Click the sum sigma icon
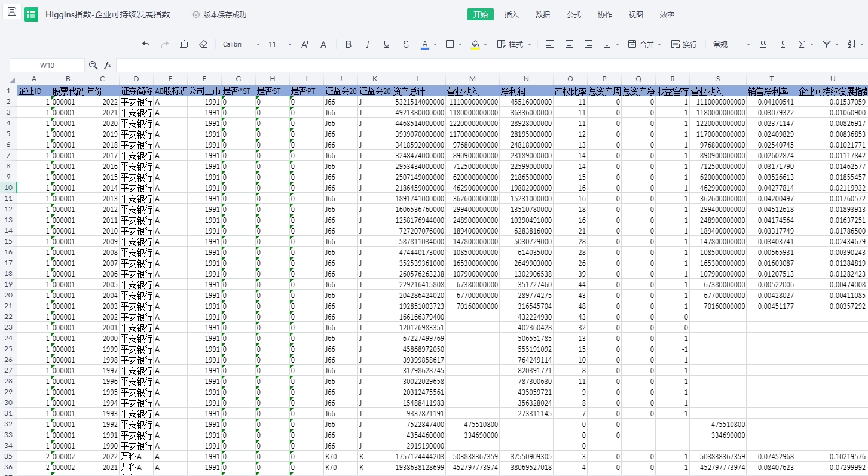The width and height of the screenshot is (868, 476). 802,44
